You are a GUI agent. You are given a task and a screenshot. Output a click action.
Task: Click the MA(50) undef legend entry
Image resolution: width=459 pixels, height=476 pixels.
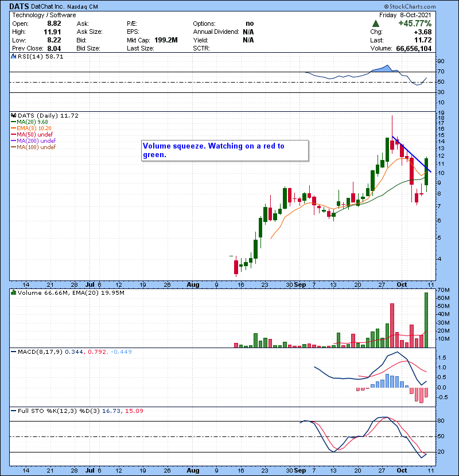click(x=32, y=134)
